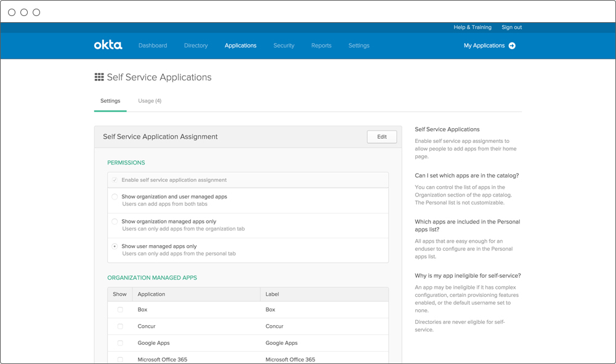Click the grid icon beside Self Service Applications
The image size is (616, 364).
coord(99,76)
